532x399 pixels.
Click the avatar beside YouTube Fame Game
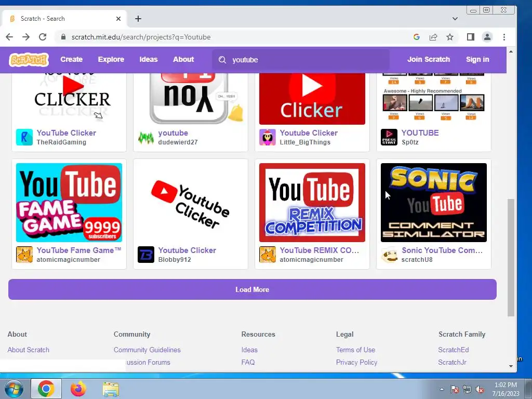tap(24, 255)
